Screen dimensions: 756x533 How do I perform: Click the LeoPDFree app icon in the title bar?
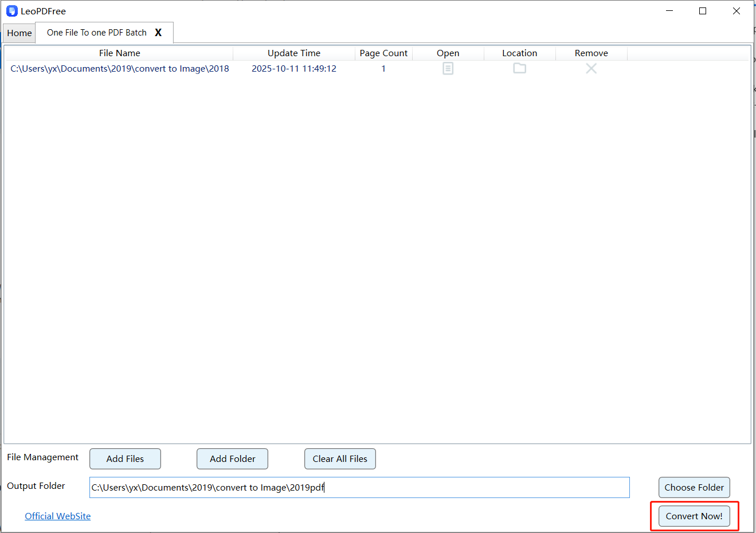pos(11,11)
